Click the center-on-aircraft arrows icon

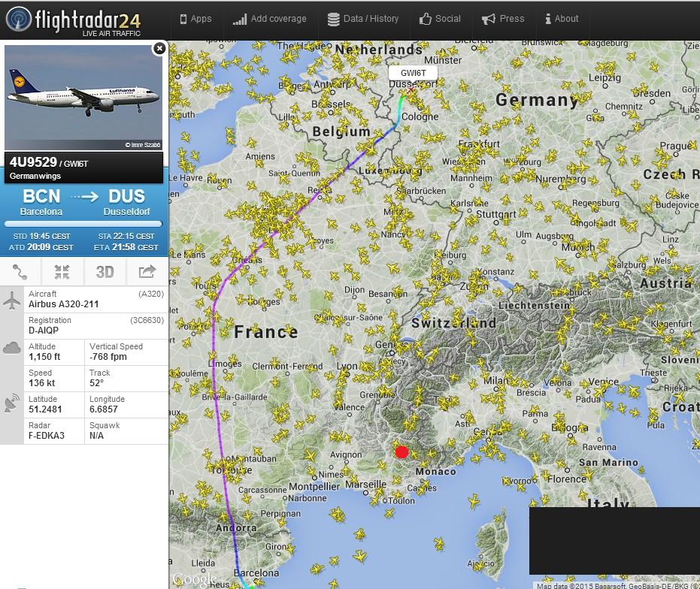tap(62, 272)
